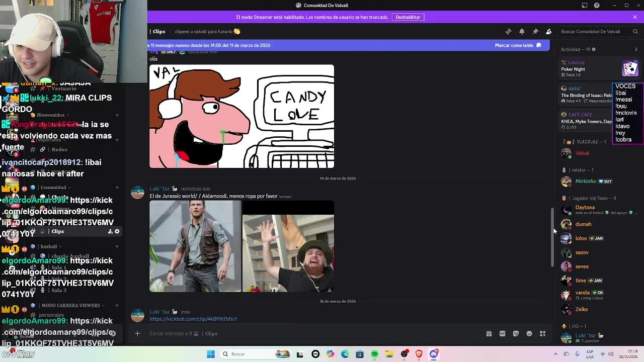
Task: Open the GIF picker icon
Action: coord(502,333)
